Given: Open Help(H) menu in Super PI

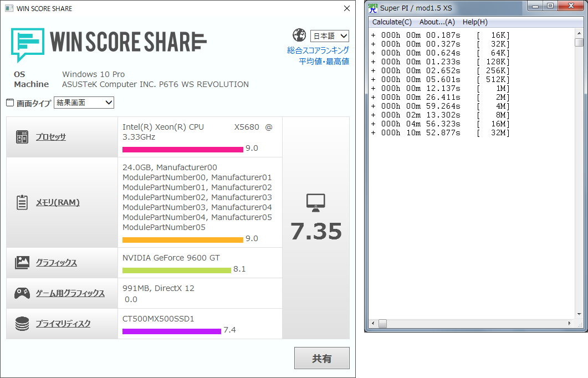Looking at the screenshot, I should [x=475, y=22].
